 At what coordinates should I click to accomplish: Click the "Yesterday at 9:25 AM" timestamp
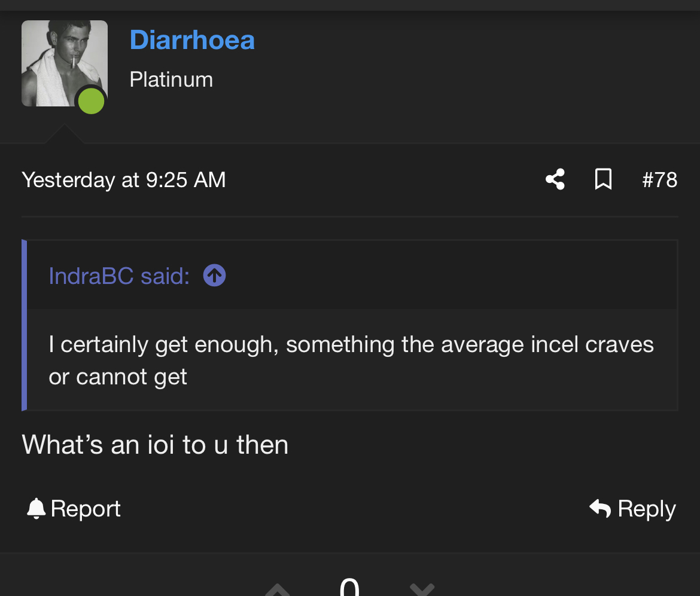[x=124, y=179]
